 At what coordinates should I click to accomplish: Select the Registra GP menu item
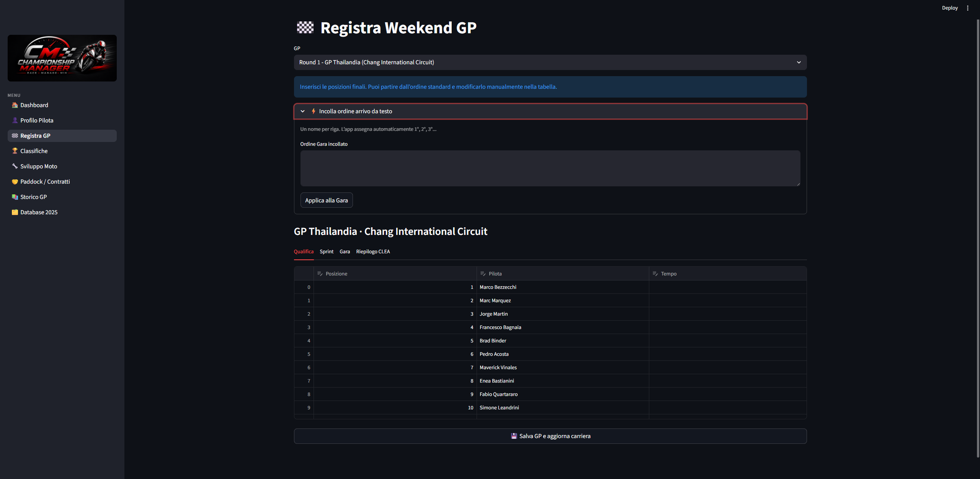pyautogui.click(x=62, y=135)
